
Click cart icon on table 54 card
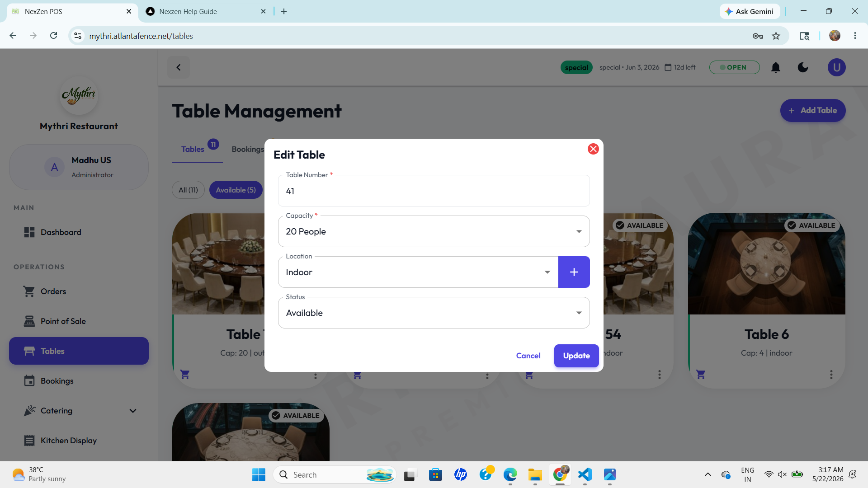click(x=529, y=375)
